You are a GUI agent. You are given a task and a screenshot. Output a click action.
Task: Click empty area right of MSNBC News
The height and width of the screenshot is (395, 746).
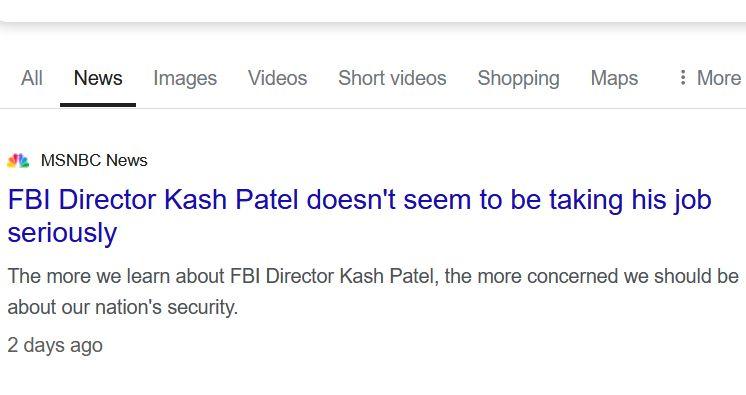428,161
